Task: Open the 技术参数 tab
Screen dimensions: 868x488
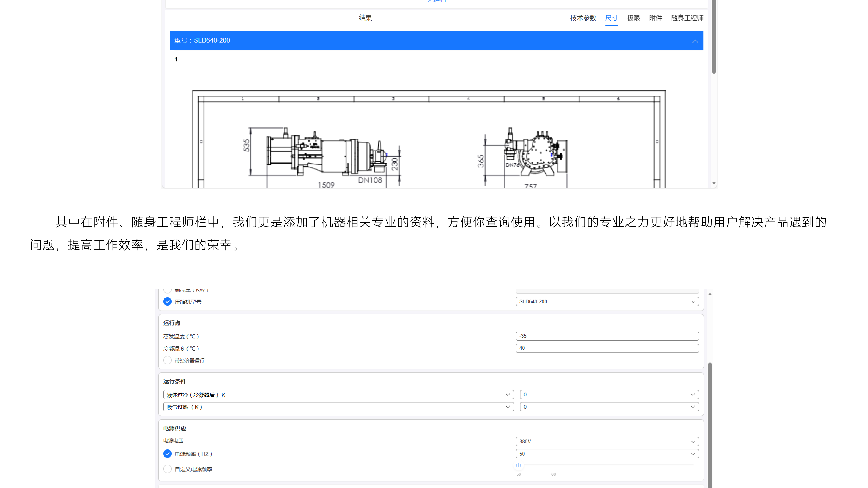Action: coord(583,18)
